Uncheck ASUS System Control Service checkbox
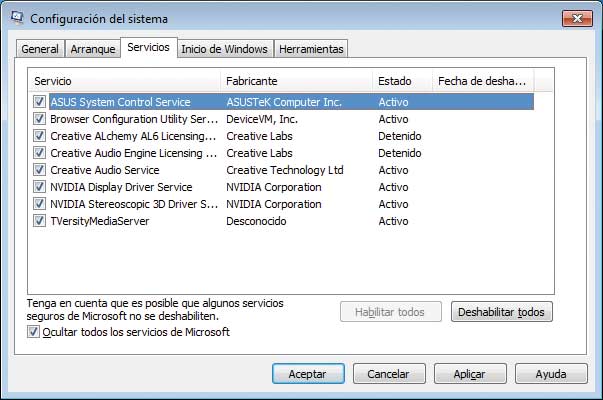Viewport: 603px width, 400px height. coord(39,102)
